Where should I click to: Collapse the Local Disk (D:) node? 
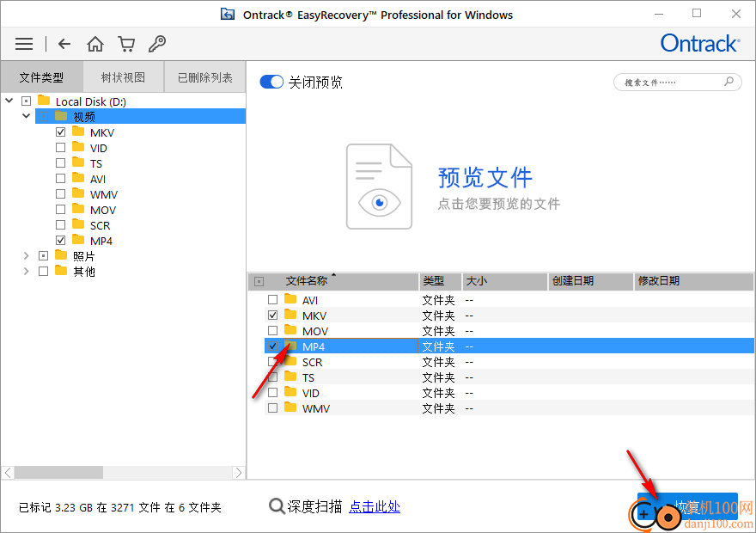(9, 101)
